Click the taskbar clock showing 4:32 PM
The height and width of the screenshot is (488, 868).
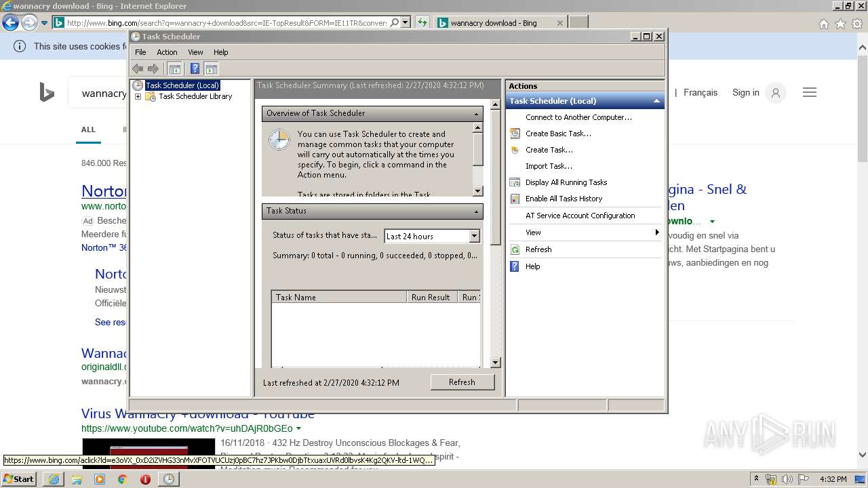[833, 479]
